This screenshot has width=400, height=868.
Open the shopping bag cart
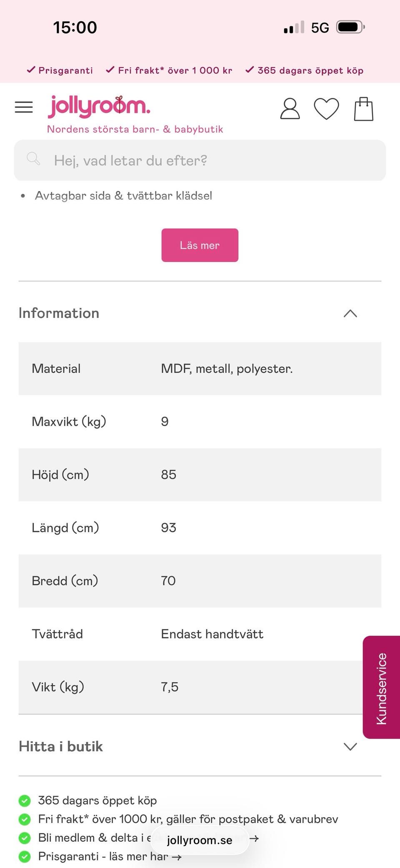tap(363, 109)
